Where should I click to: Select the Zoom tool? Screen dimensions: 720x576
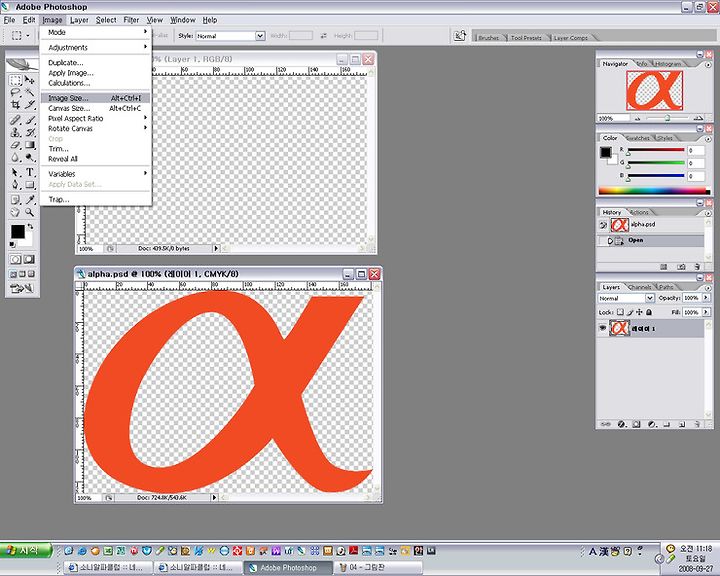click(x=30, y=213)
